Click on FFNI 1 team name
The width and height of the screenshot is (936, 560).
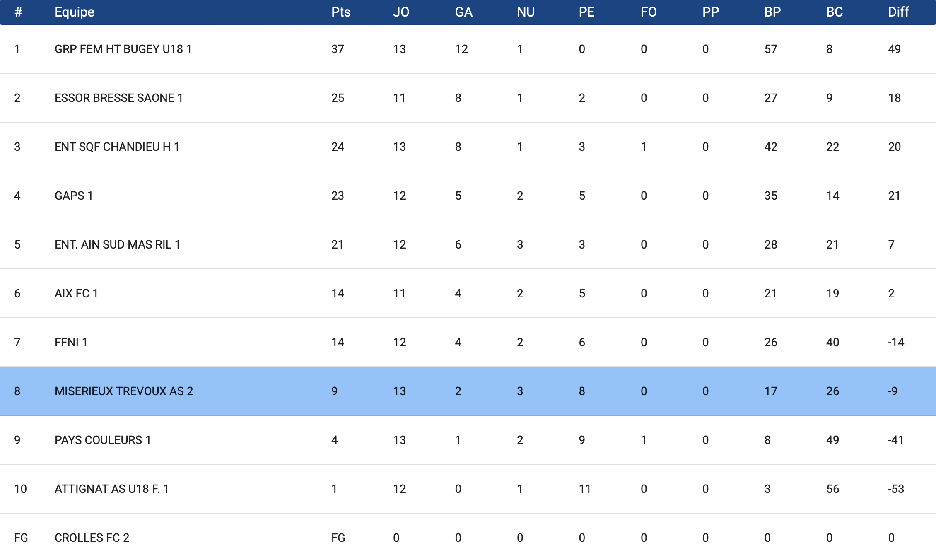71,343
